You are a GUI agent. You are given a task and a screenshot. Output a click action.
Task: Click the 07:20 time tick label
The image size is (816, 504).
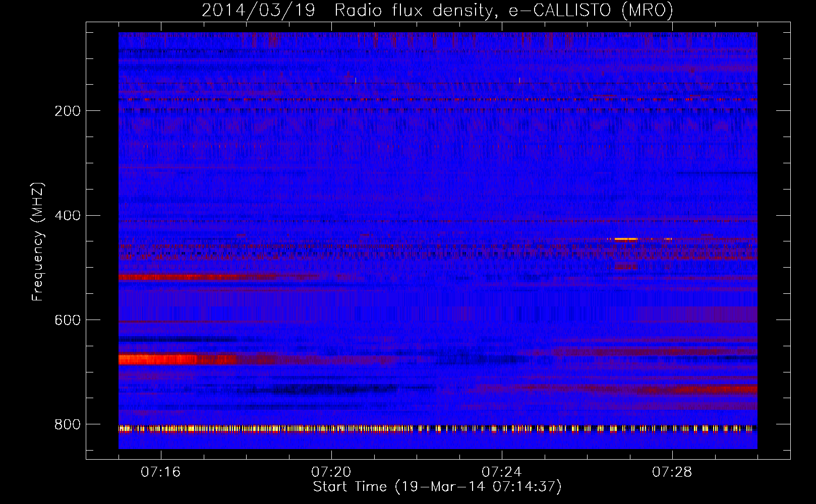[331, 472]
